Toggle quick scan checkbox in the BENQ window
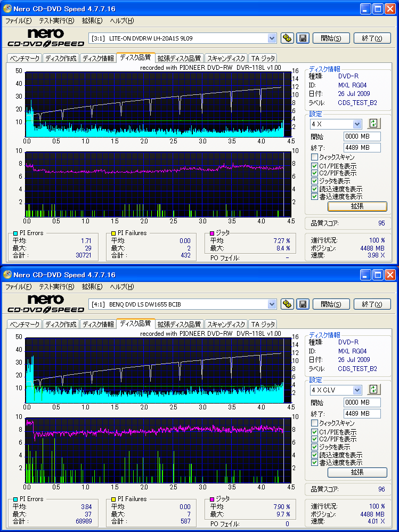 pyautogui.click(x=314, y=423)
